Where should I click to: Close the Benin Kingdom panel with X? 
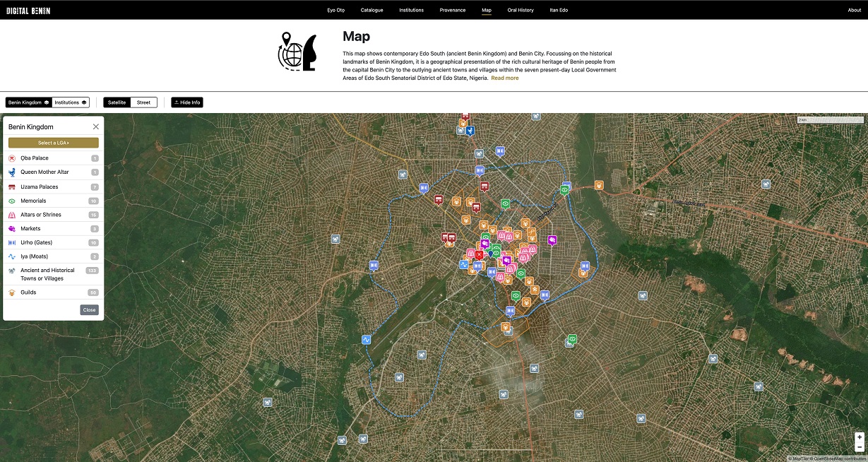pos(96,127)
